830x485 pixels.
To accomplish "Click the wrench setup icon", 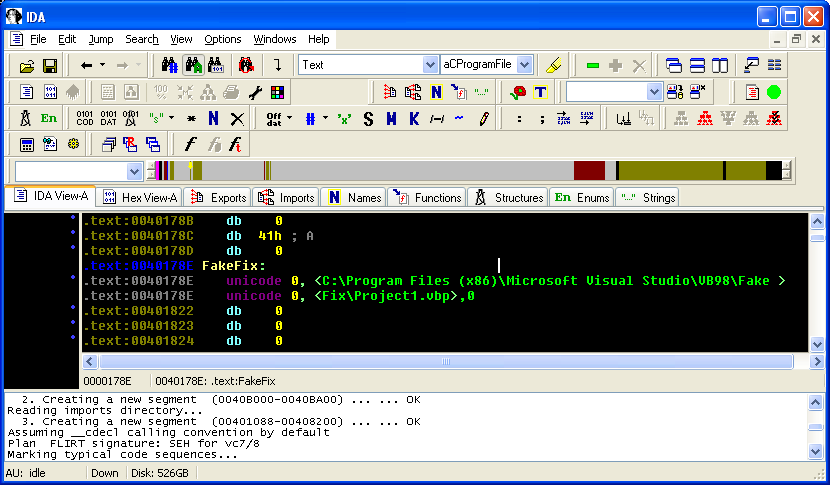I will click(x=255, y=93).
